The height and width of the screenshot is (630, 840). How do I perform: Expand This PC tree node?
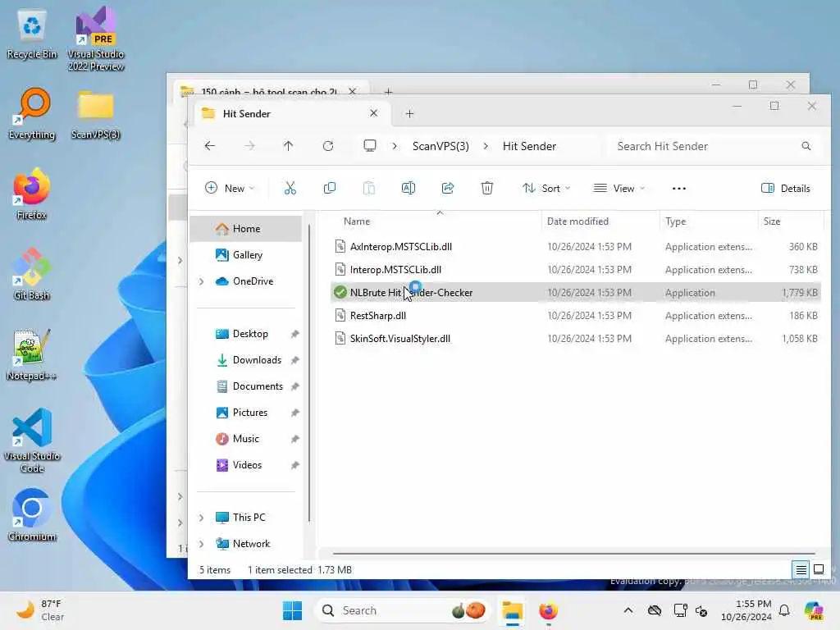(202, 518)
